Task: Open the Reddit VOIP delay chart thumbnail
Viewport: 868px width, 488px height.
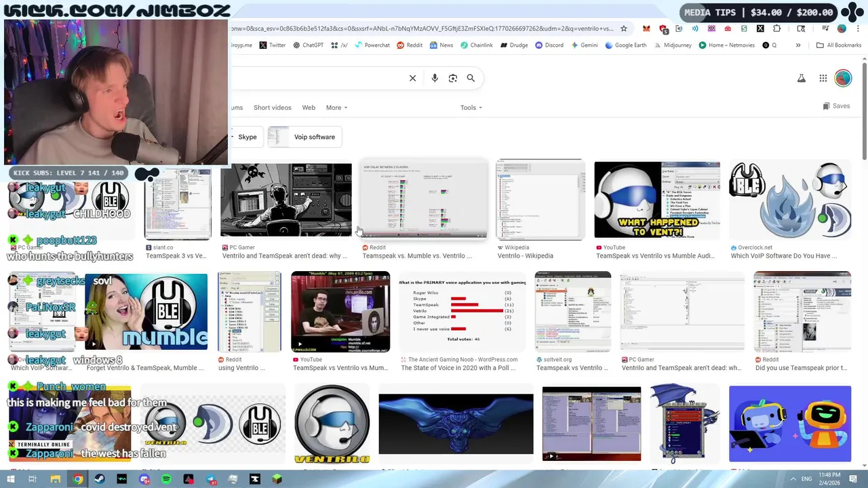Action: coord(423,200)
